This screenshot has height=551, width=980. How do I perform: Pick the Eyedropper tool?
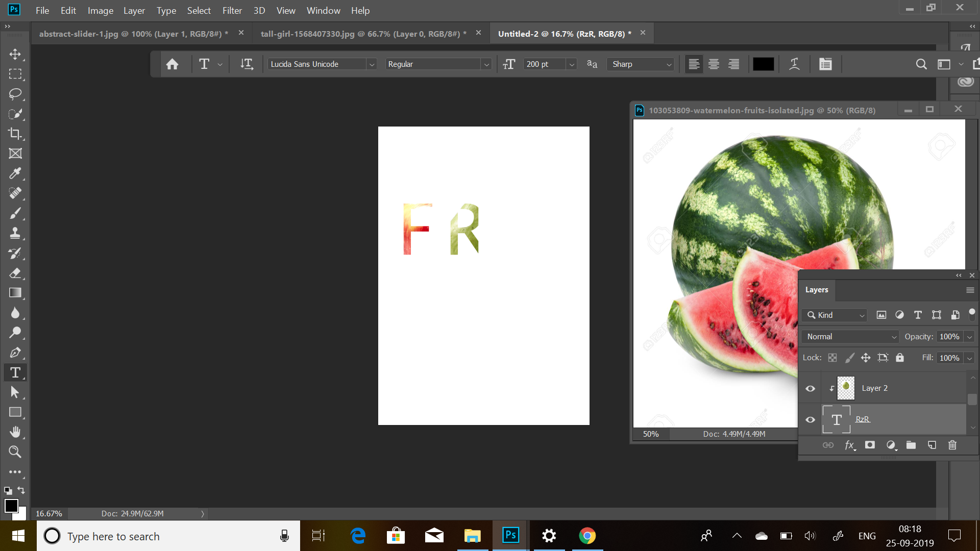point(15,173)
